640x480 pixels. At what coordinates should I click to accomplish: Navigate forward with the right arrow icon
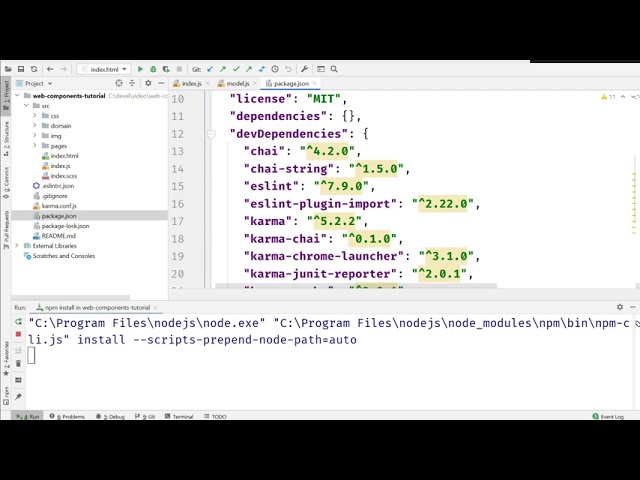click(x=63, y=69)
